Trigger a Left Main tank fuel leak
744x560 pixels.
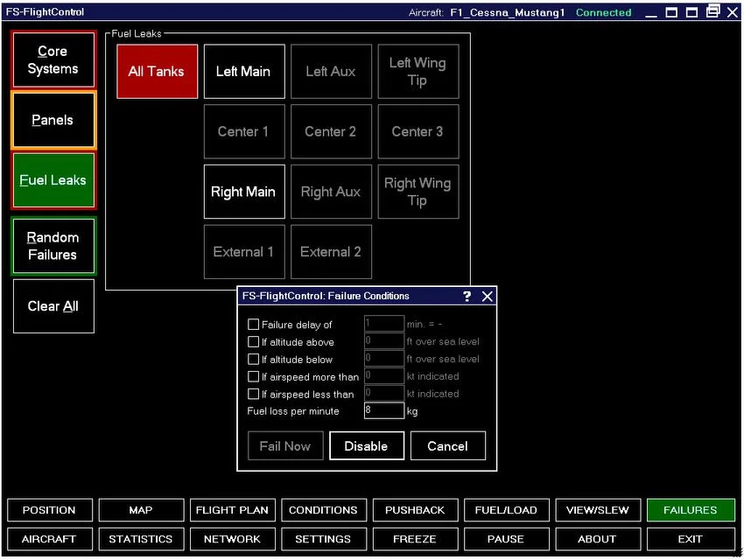tap(244, 71)
